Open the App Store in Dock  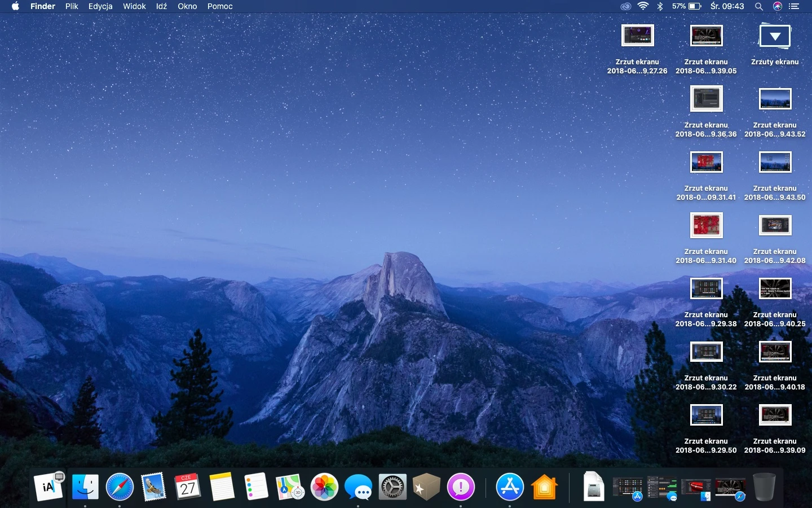[x=510, y=487]
